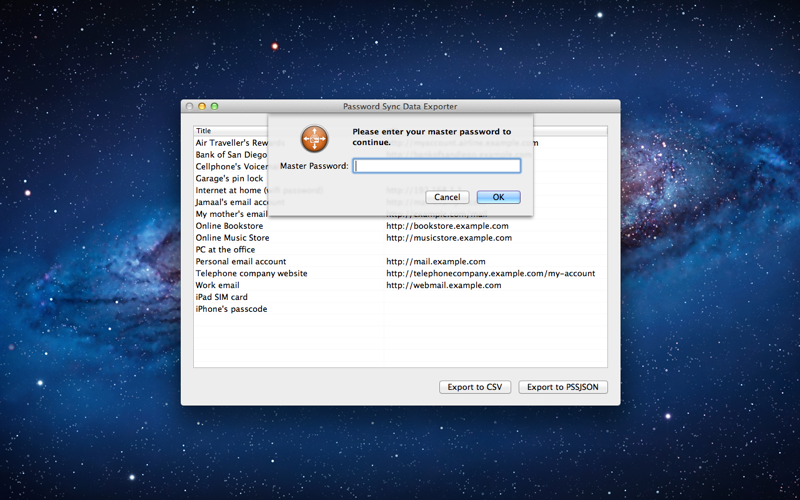Click the green zoom window button
The width and height of the screenshot is (800, 500).
[x=214, y=106]
